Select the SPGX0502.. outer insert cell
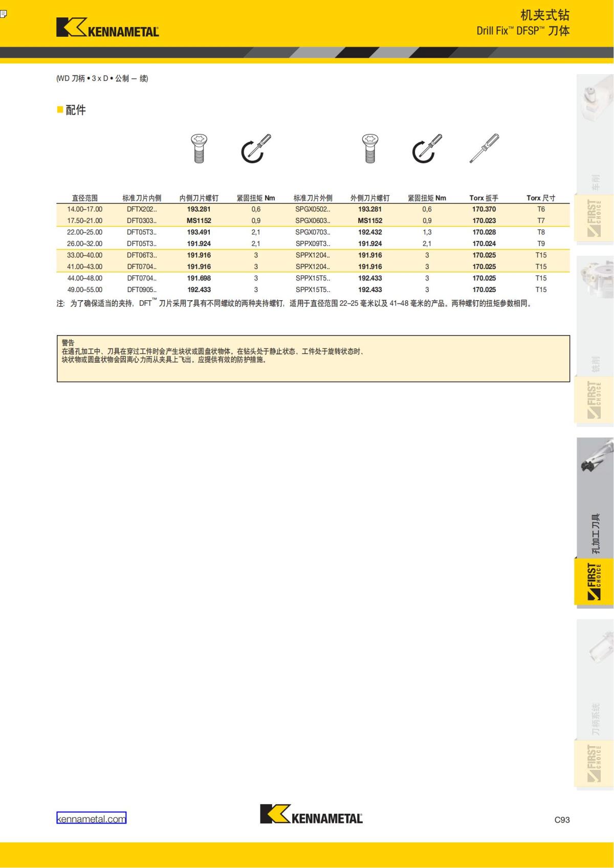Image resolution: width=614 pixels, height=868 pixels. coord(313,209)
